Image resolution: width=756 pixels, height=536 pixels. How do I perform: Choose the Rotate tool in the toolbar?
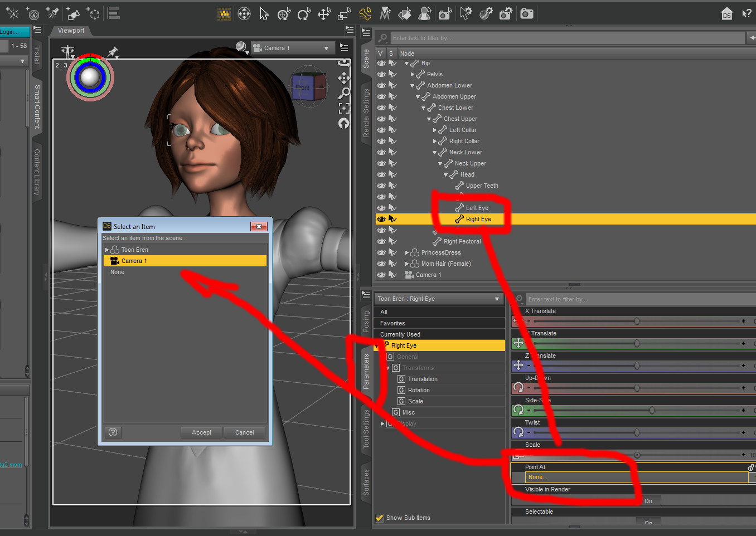pos(304,14)
